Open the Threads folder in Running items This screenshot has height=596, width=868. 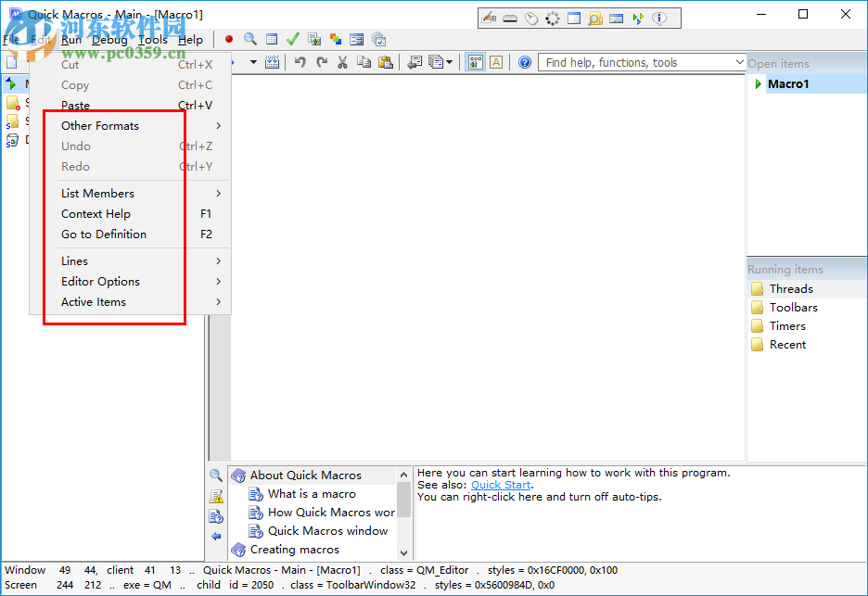791,289
